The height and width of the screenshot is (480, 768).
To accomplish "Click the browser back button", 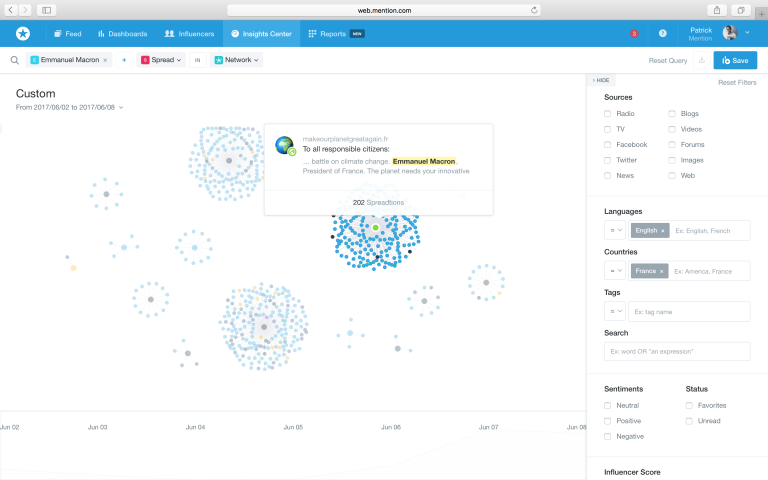I will point(10,10).
